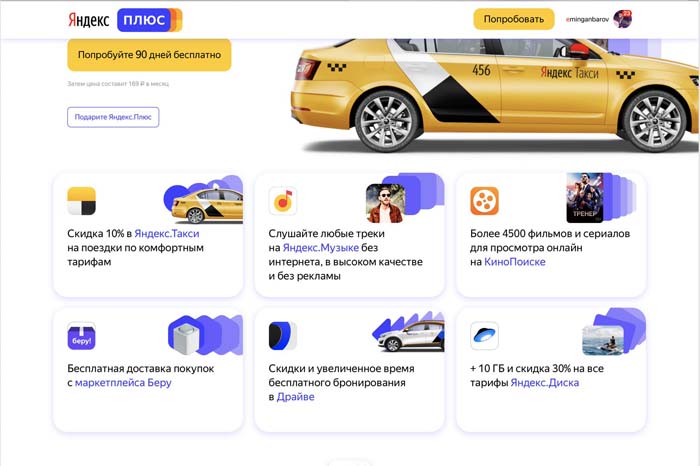The height and width of the screenshot is (466, 700).
Task: Click text 'Бесплатная доставка покупок'
Action: [141, 368]
